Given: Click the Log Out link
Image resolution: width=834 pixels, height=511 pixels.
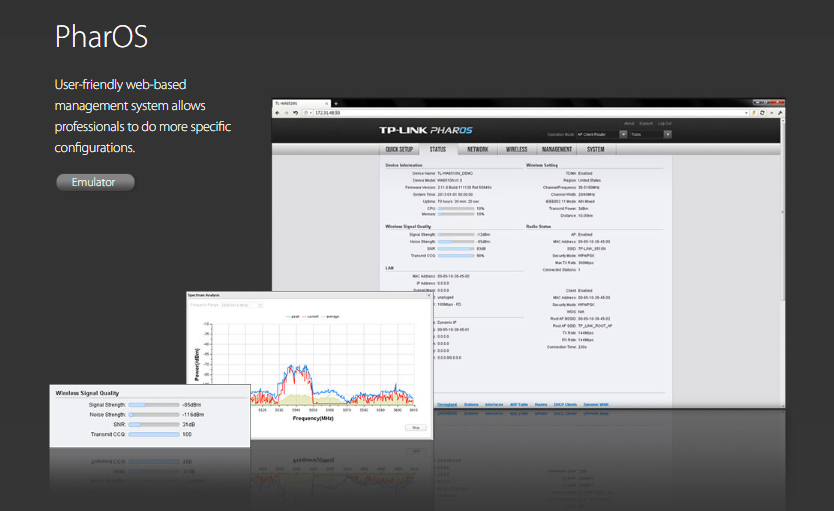Looking at the screenshot, I should (x=664, y=123).
